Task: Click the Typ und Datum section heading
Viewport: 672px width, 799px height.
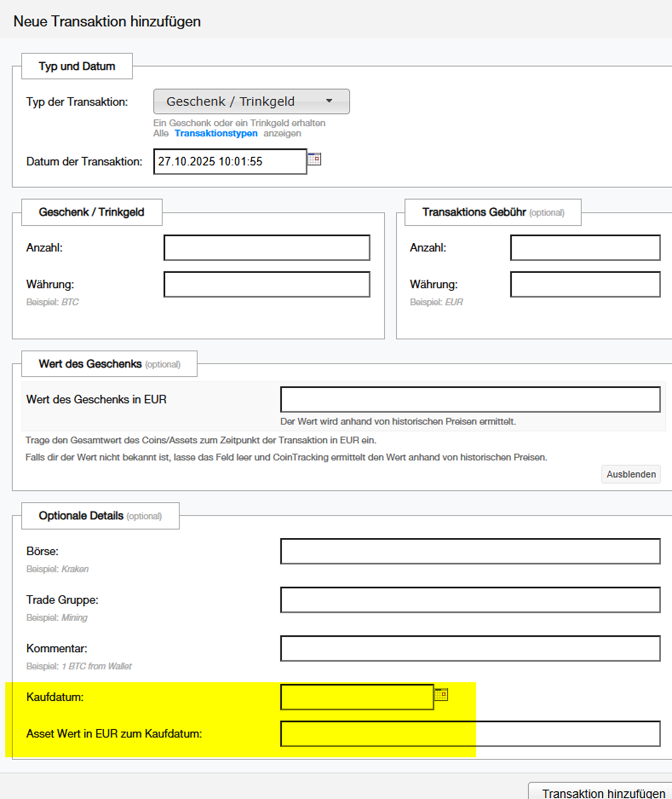Action: pyautogui.click(x=77, y=66)
